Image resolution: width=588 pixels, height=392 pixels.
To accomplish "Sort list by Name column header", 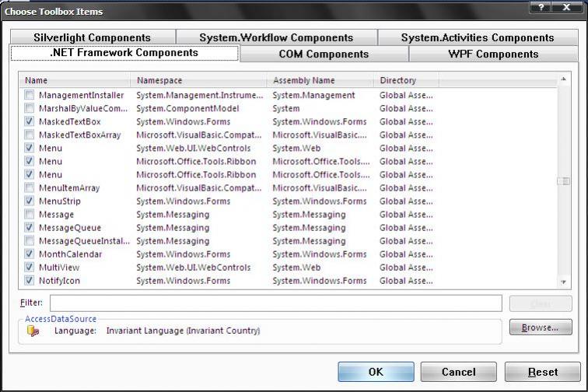I will (x=74, y=80).
